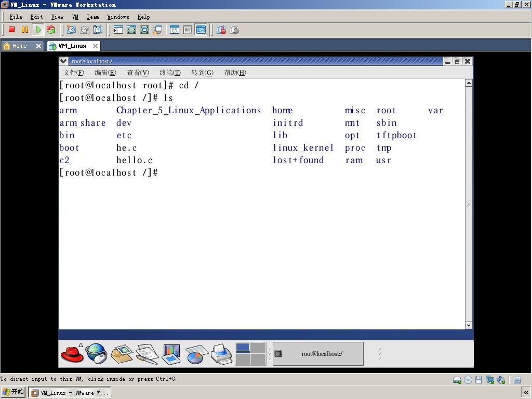Click the replay recording toolbar icon
This screenshot has height=399, width=532.
pyautogui.click(x=234, y=30)
